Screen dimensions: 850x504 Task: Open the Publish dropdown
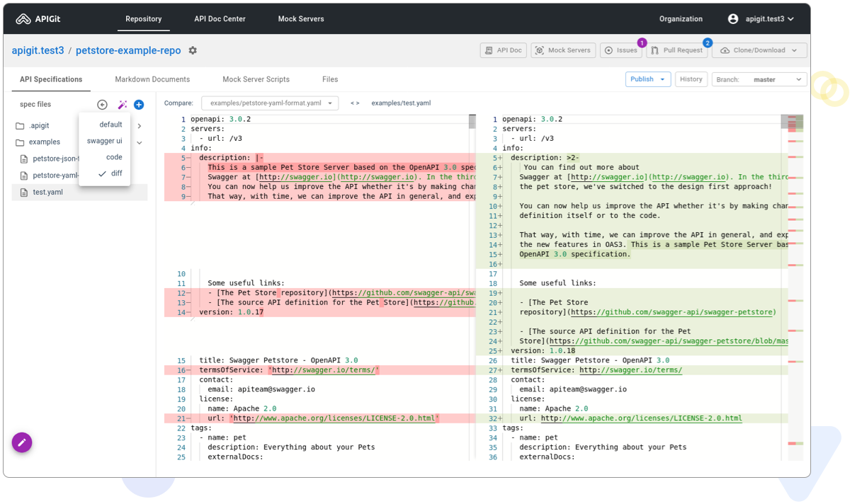coord(647,79)
